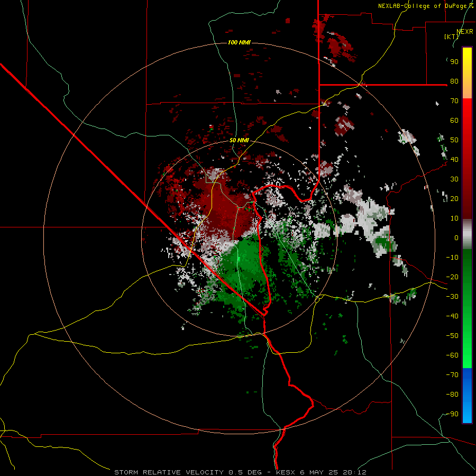Click the -10 value on velocity scale
This screenshot has height=476, width=476.
(x=452, y=258)
